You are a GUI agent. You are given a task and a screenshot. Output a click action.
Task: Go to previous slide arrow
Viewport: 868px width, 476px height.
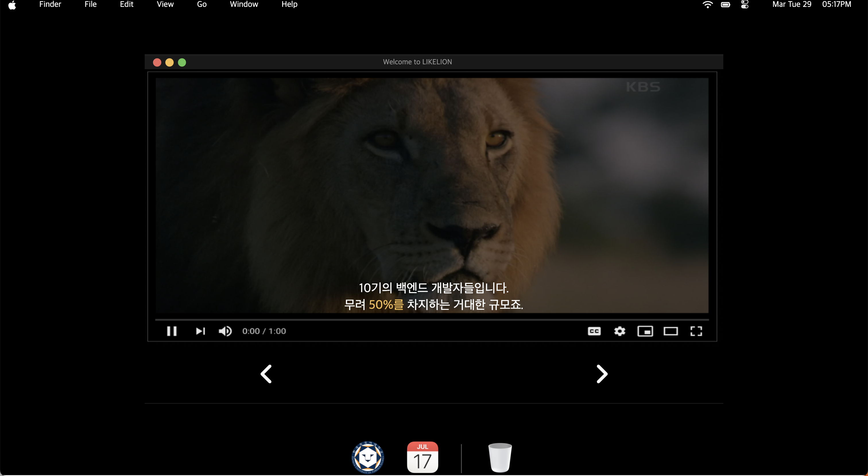(266, 374)
